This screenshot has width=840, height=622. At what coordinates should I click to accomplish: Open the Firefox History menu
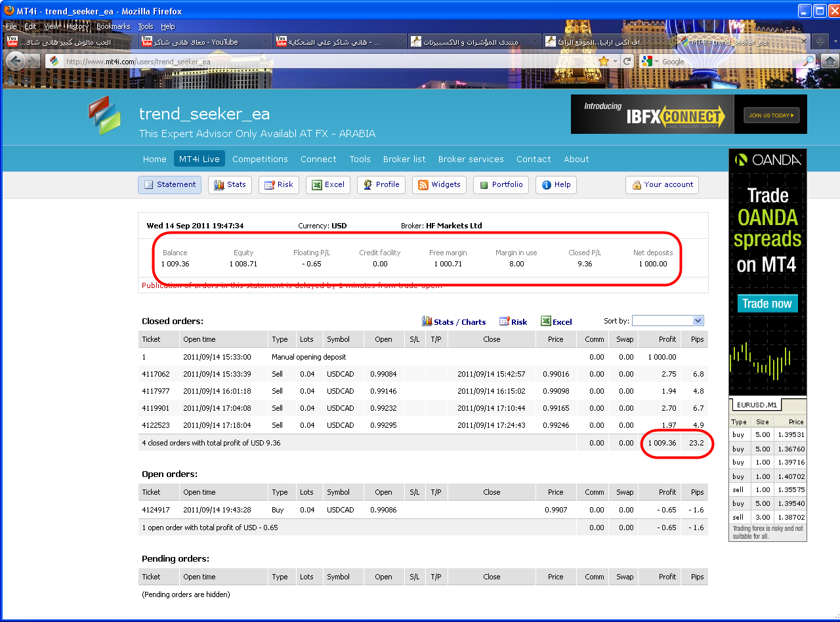[x=77, y=26]
